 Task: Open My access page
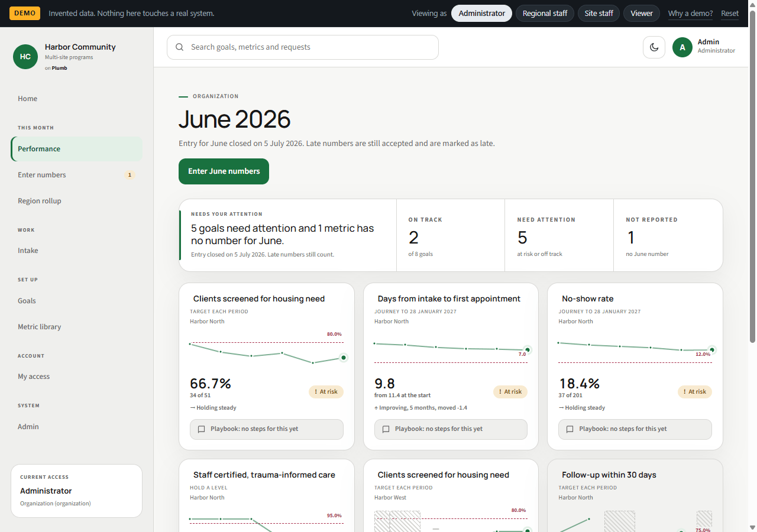click(76, 377)
